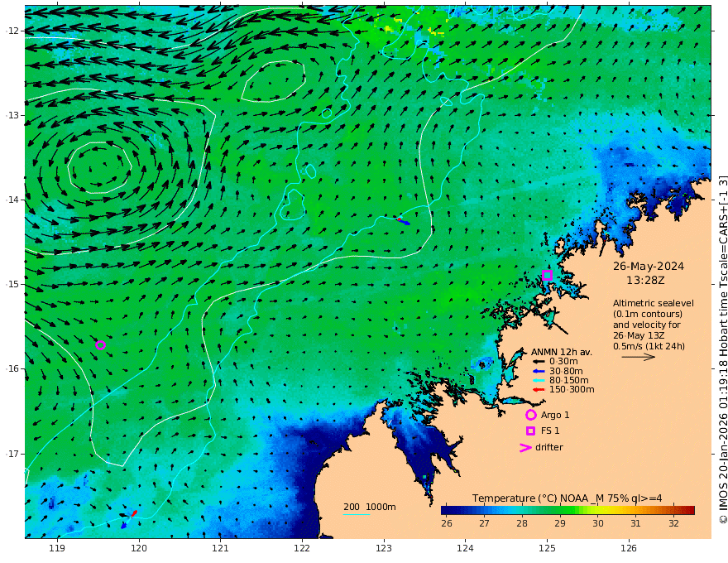Click the drifter legend arrowhead symbol
728x563 pixels.
click(525, 447)
